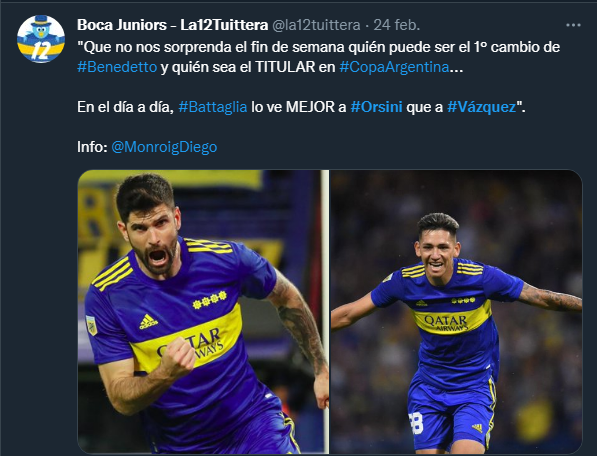Open the @la12tuittera handle link
Screen dimensions: 597x456
[x=316, y=25]
